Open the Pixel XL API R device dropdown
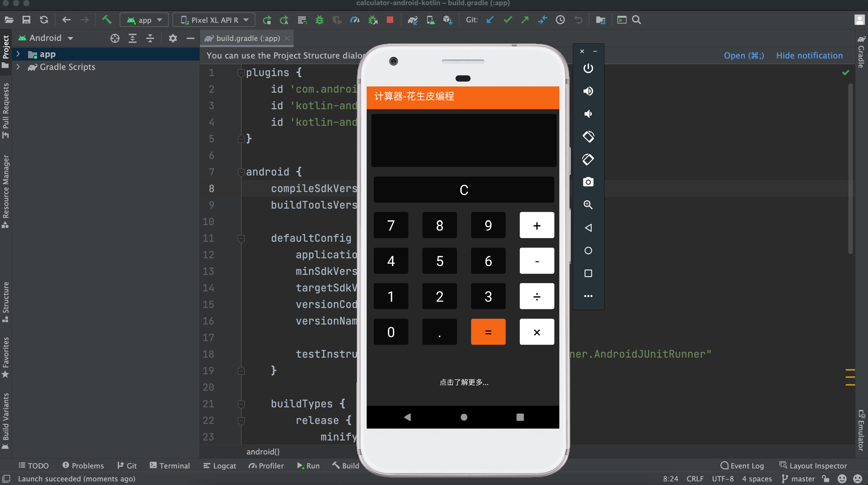 pos(214,20)
